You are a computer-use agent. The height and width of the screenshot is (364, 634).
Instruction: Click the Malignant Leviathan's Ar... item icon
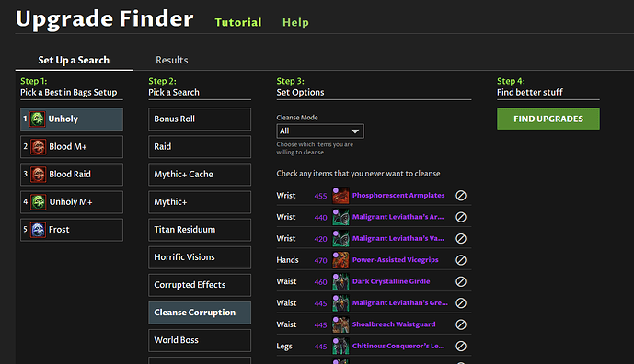[340, 217]
